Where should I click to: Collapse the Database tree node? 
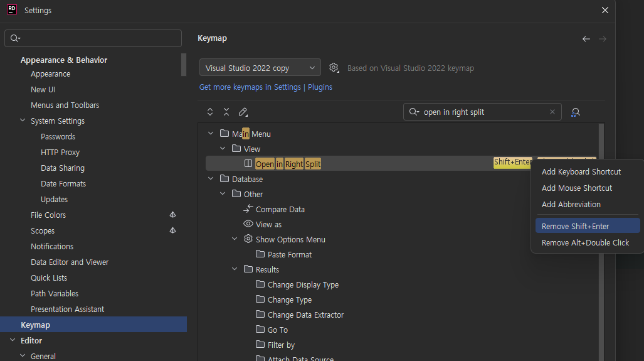211,178
